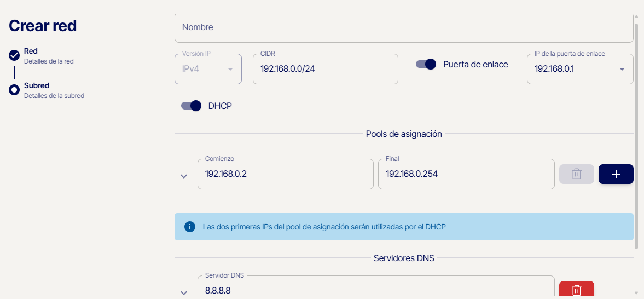Click the Subred step circle icon

(14, 90)
